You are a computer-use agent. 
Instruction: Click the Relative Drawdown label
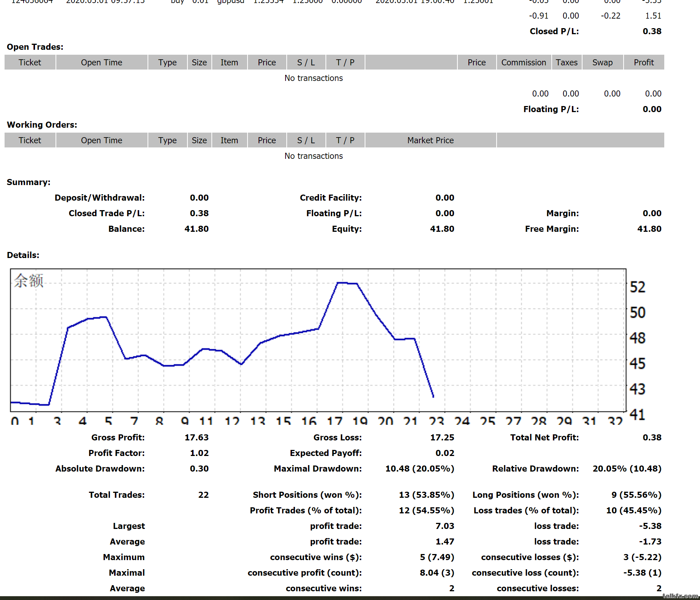pyautogui.click(x=535, y=469)
